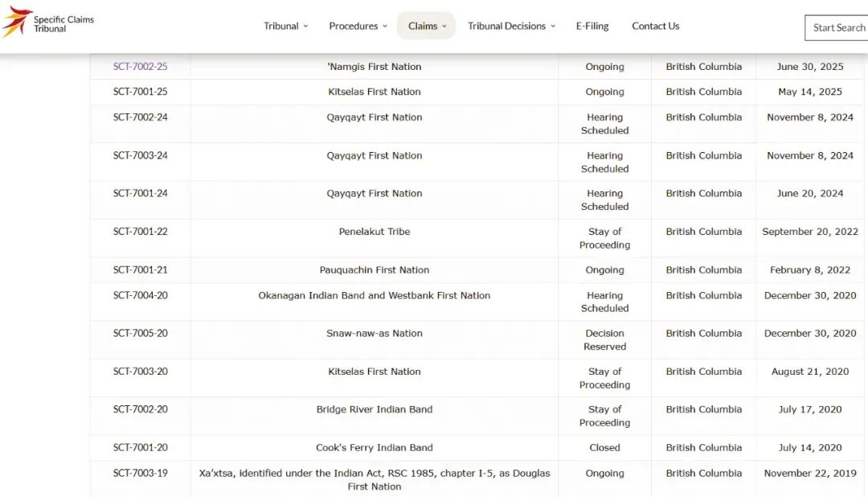This screenshot has height=497, width=868.
Task: Click the 'Namgis First Nation claimant cell
Action: [375, 67]
